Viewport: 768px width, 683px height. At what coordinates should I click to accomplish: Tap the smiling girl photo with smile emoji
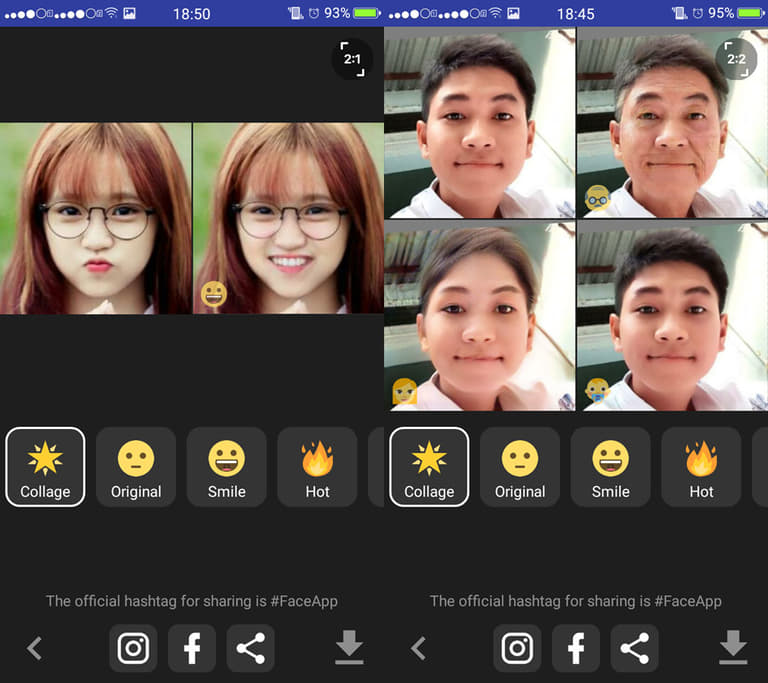(x=288, y=218)
